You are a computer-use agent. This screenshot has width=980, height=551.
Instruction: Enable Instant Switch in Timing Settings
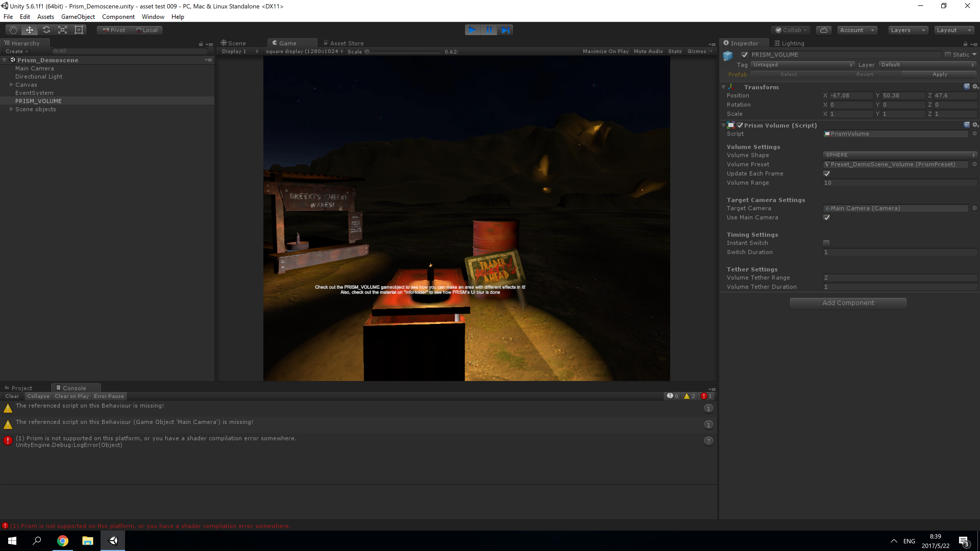point(826,243)
